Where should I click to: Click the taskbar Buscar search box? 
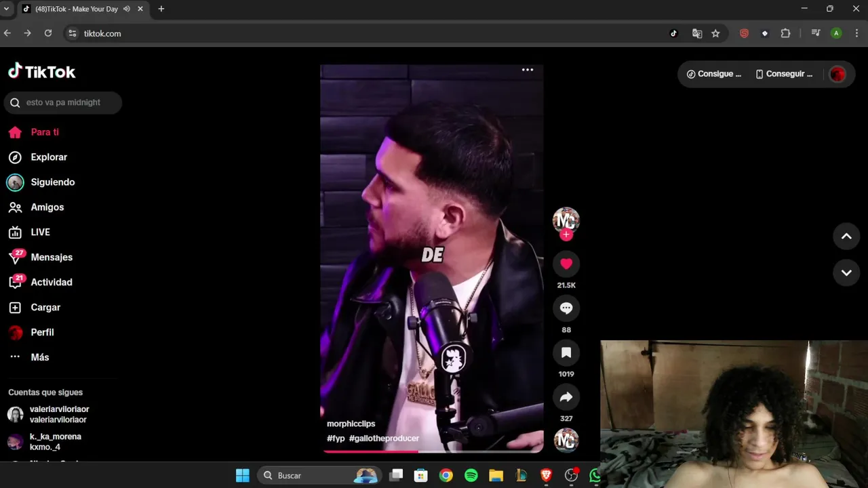point(319,476)
